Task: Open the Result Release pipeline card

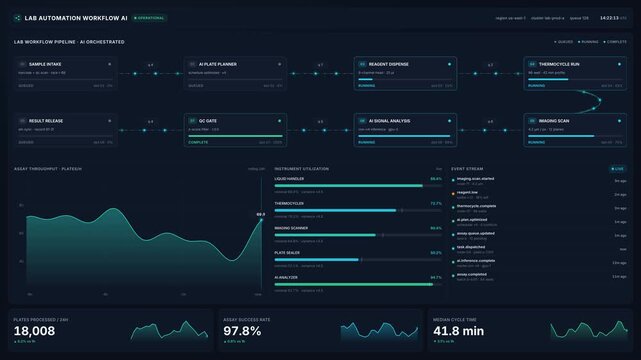Action: 65,130
